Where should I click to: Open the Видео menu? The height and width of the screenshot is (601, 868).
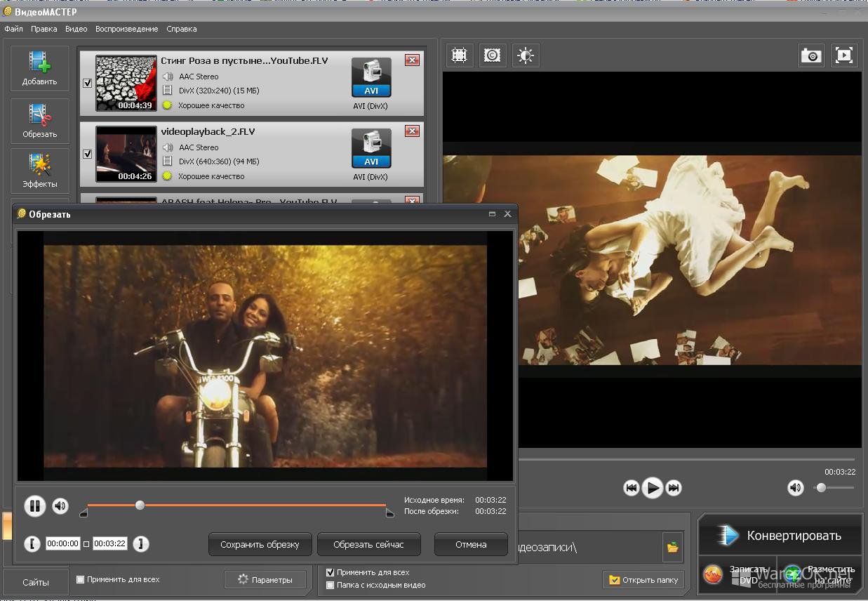(76, 29)
